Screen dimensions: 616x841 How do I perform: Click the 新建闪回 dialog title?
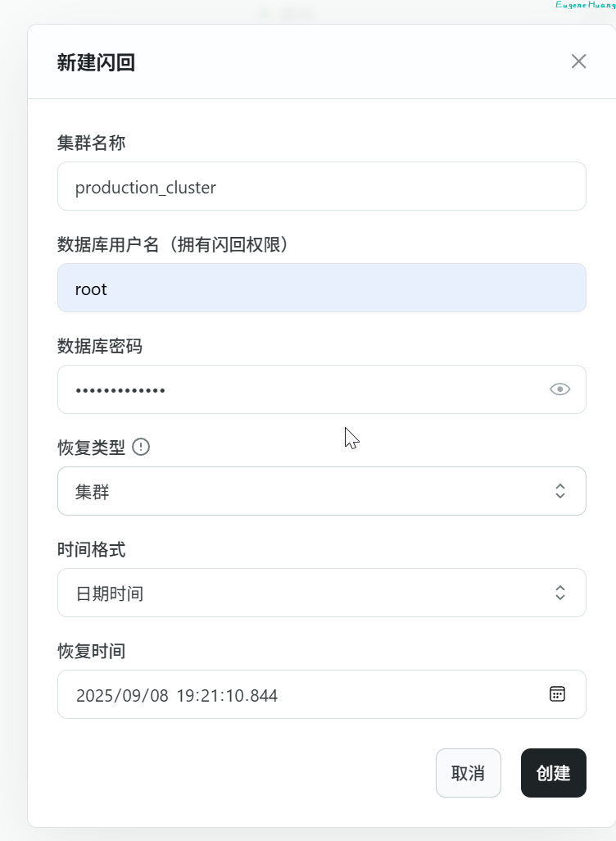pos(96,62)
